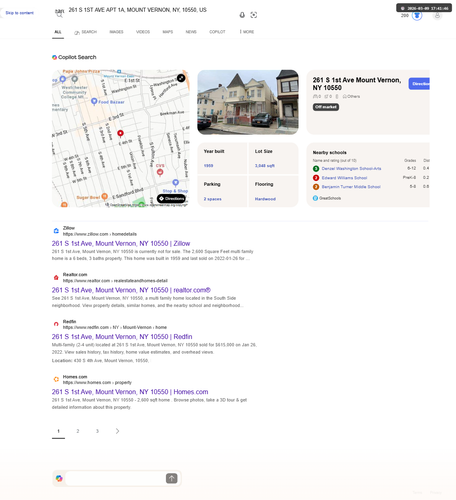Go to results page 3
The image size is (456, 500).
coord(97,431)
